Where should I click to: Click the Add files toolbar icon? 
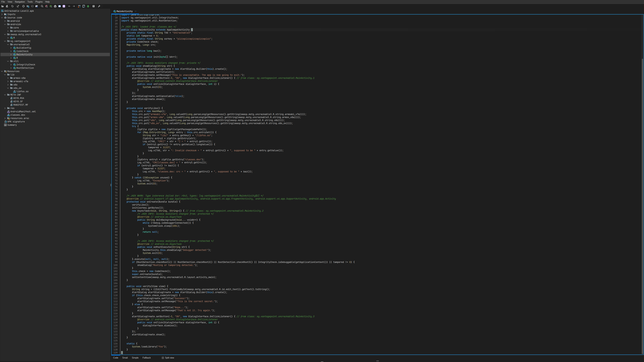(x=7, y=6)
